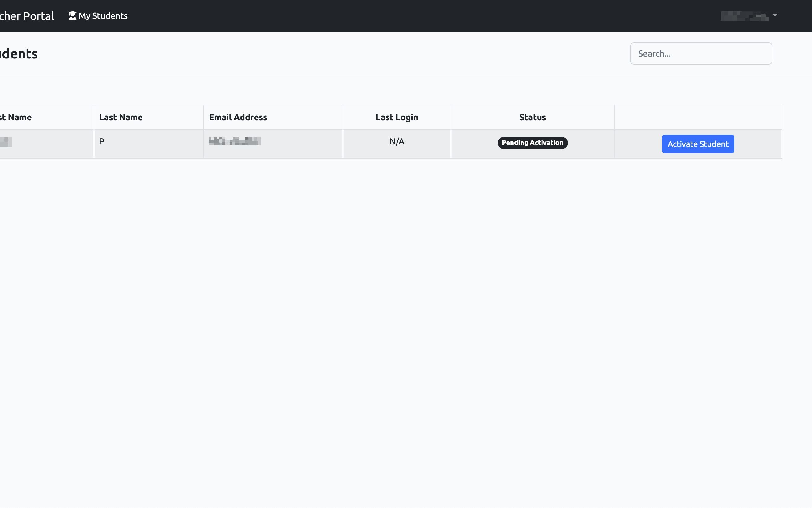Focus the Search input field

click(x=701, y=54)
